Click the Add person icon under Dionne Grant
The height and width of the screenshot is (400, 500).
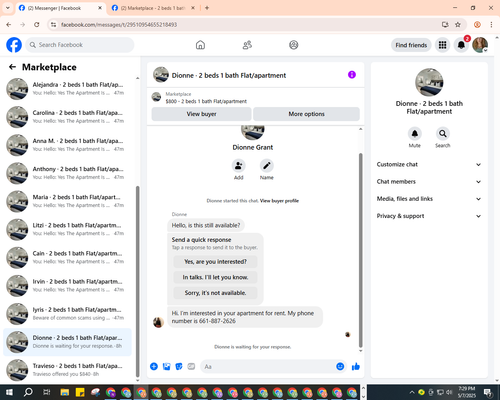click(239, 166)
